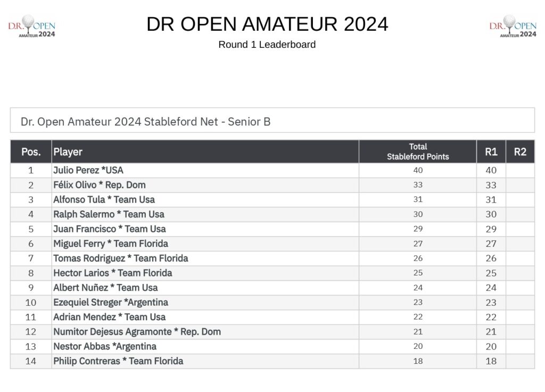The width and height of the screenshot is (545, 392).
Task: Sort by Total Stableford Points header
Action: pyautogui.click(x=418, y=152)
